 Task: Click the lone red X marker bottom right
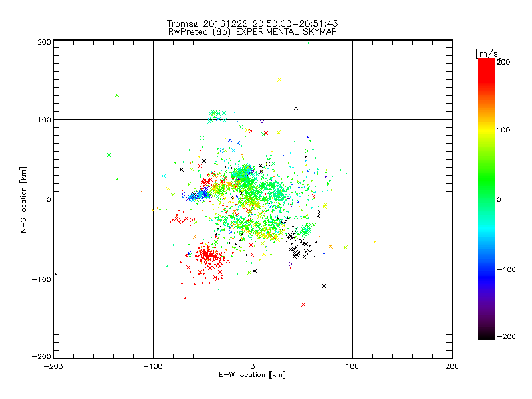303,305
